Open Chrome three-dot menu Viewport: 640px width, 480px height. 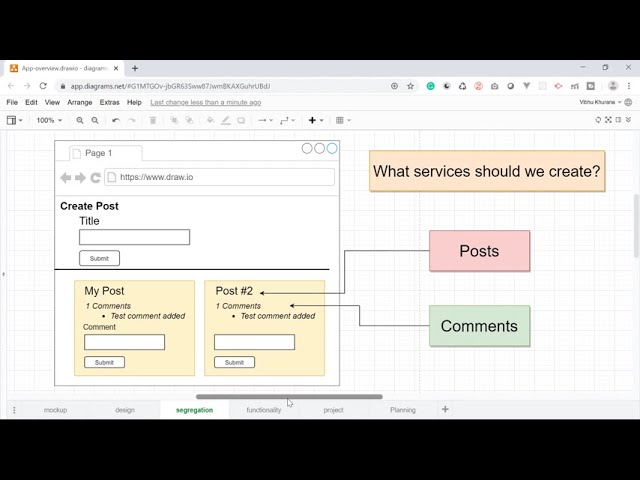point(629,86)
